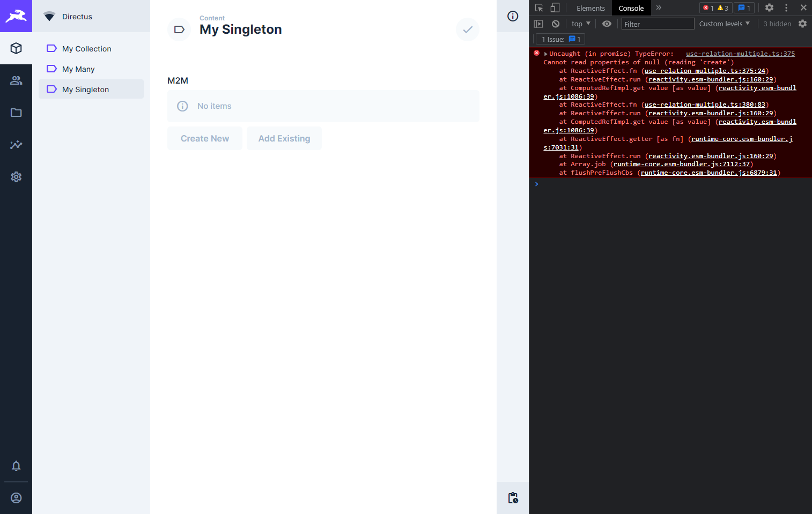This screenshot has width=812, height=514.
Task: Open the Notifications bell icon
Action: coord(16,466)
